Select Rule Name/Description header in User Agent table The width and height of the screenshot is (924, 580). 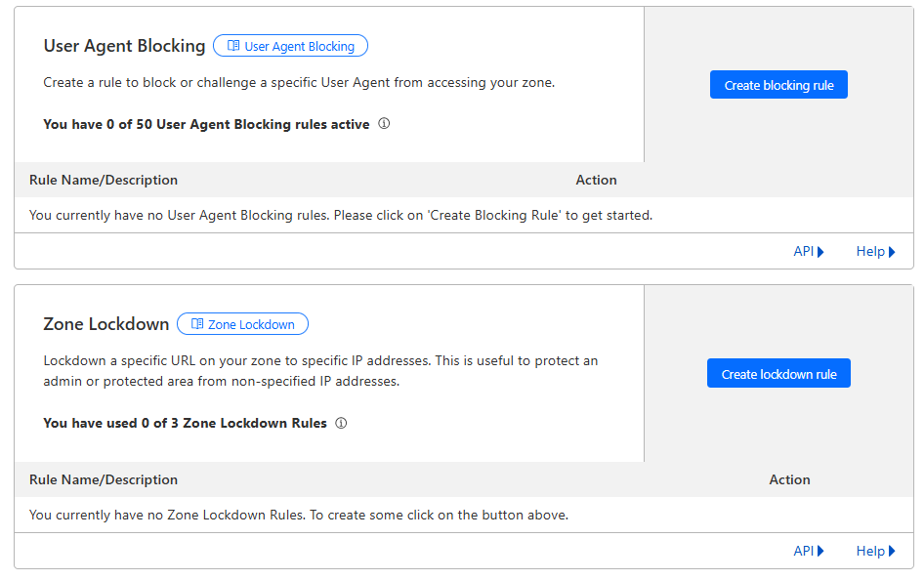click(104, 180)
